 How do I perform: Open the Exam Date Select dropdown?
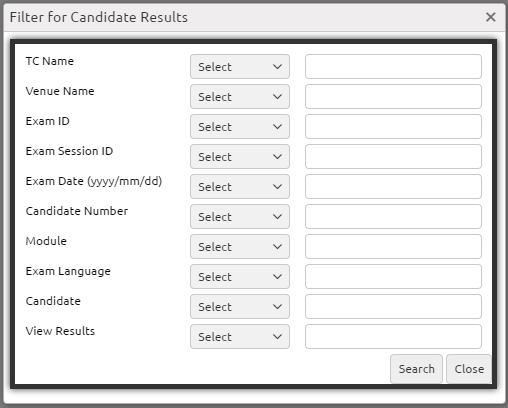[x=240, y=187]
